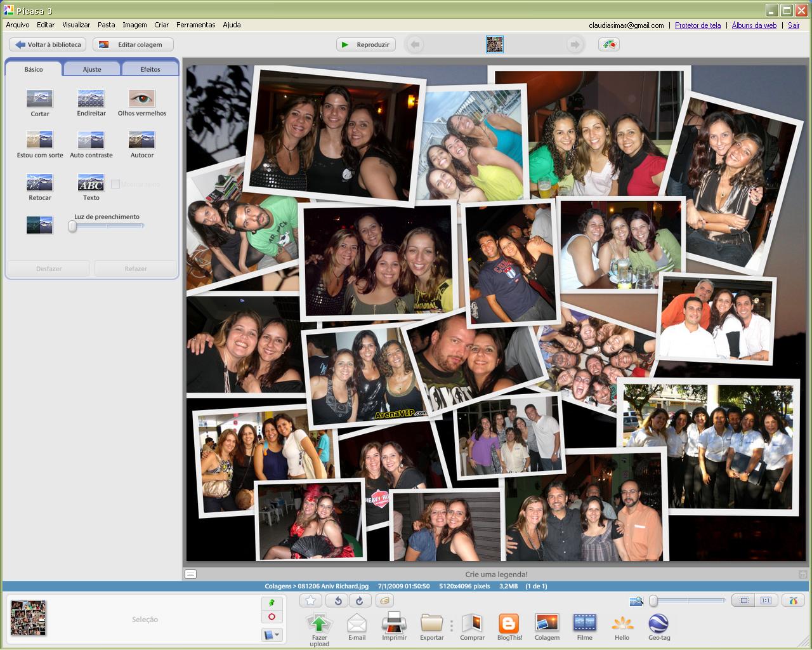Switch to the Efeitos tab
This screenshot has width=812, height=650.
pos(150,69)
